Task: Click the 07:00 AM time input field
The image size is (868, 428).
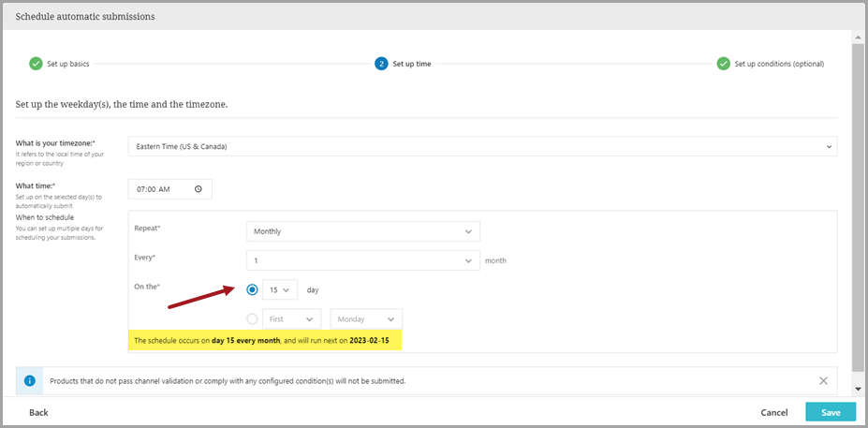Action: coord(159,189)
